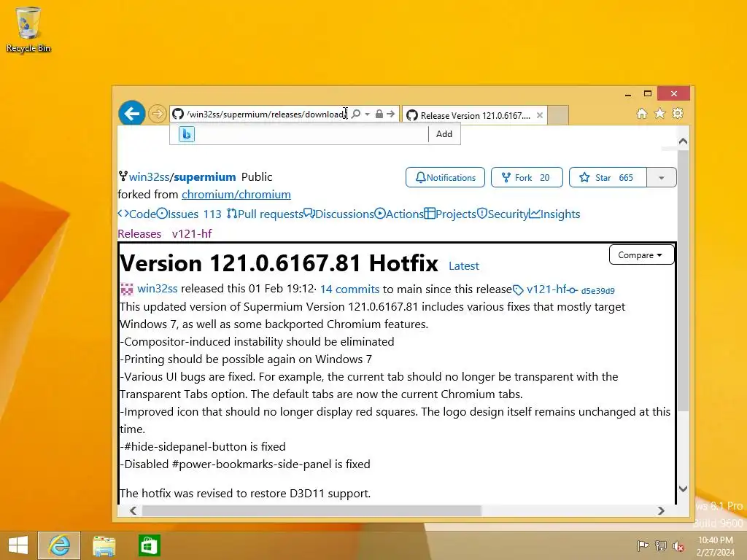Click the horizontal scrollbar thumb
This screenshot has width=747, height=560.
[312, 511]
